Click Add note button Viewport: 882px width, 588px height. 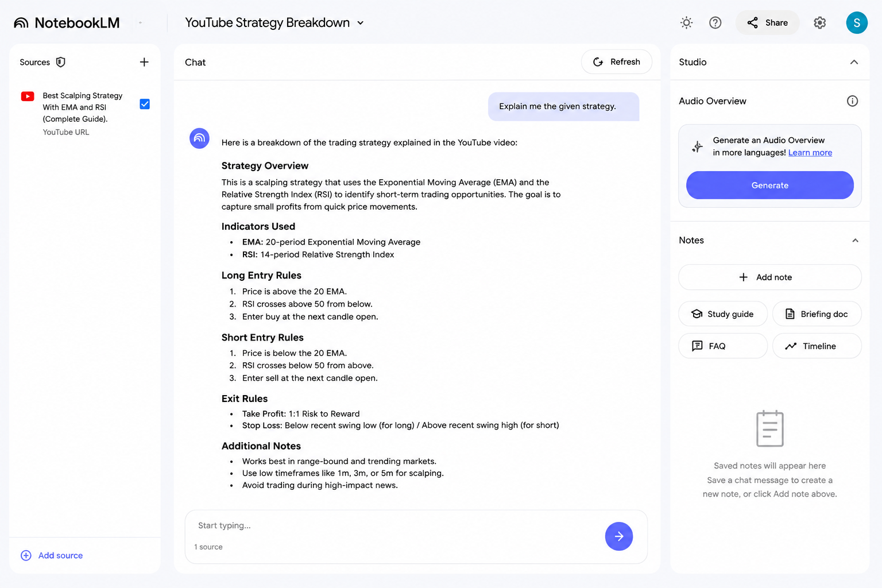pos(770,277)
